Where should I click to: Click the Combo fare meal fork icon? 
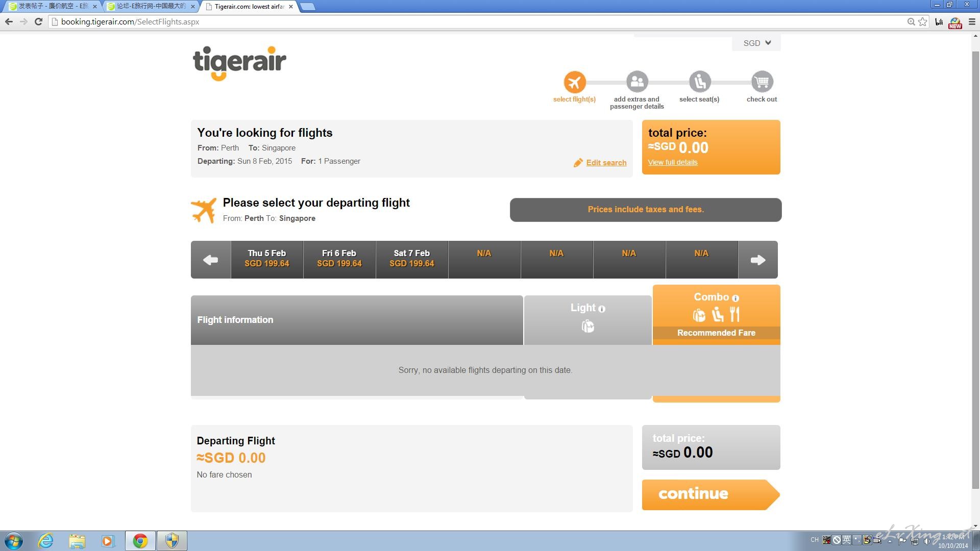734,314
